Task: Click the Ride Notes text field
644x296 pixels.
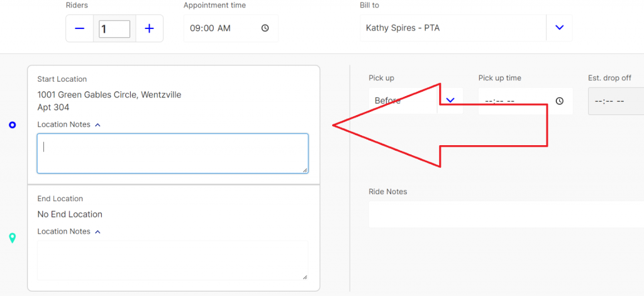Action: [x=503, y=214]
